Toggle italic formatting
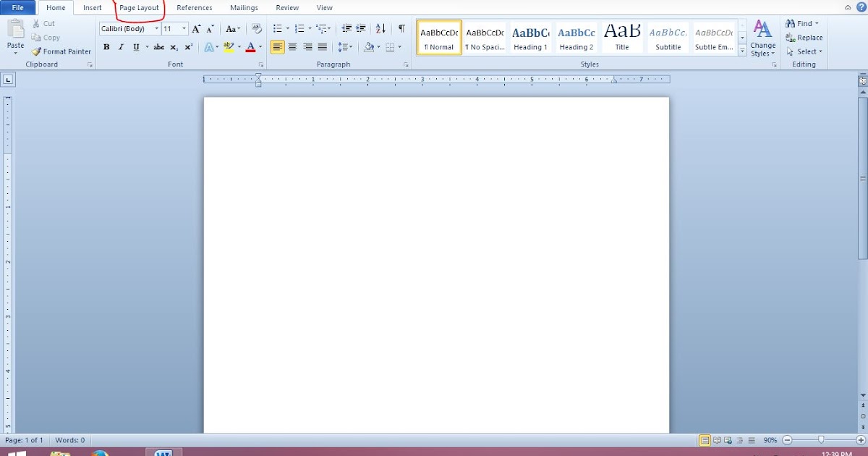 (x=120, y=46)
